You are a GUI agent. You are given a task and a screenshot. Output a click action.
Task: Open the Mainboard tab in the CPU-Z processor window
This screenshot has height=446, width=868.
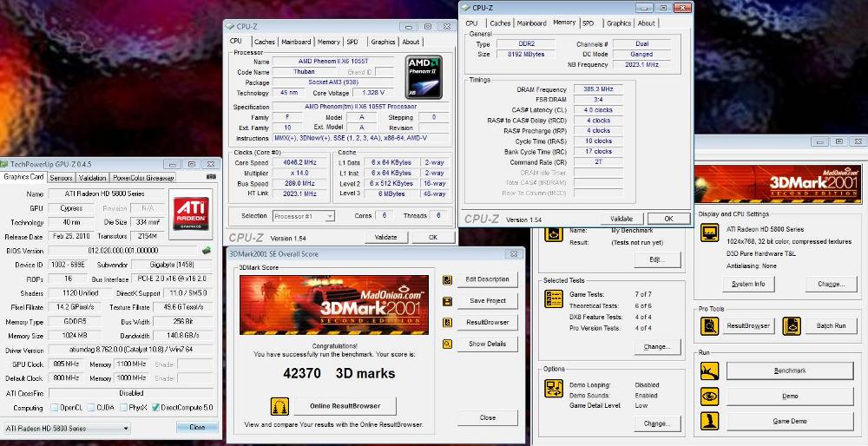(296, 42)
